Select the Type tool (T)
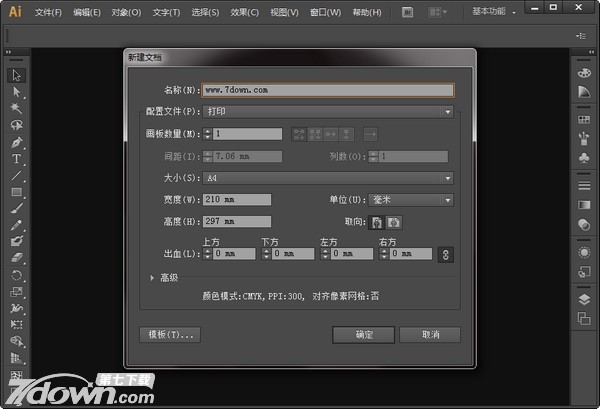Image resolution: width=600 pixels, height=409 pixels. point(16,159)
